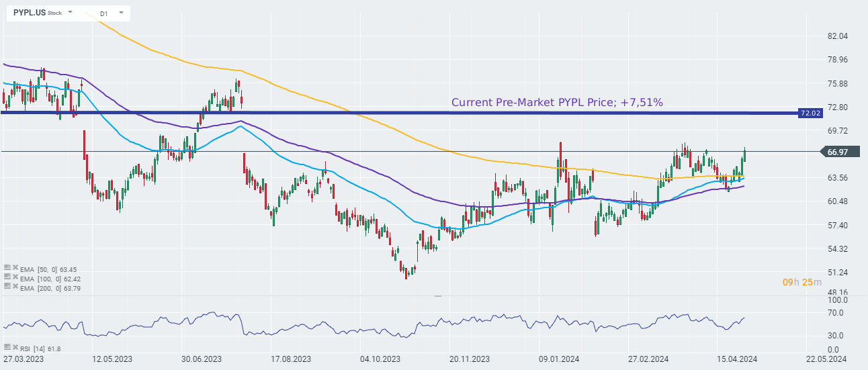Remove the RSI 14 indicator

(14, 347)
